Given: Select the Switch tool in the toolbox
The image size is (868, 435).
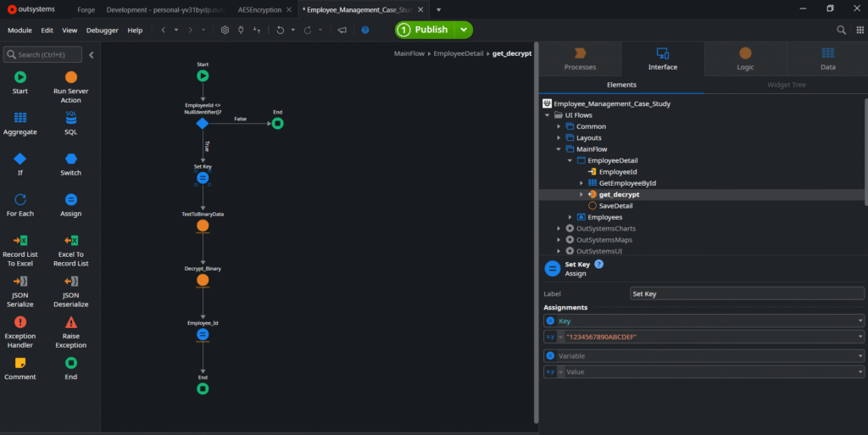Looking at the screenshot, I should click(x=71, y=164).
